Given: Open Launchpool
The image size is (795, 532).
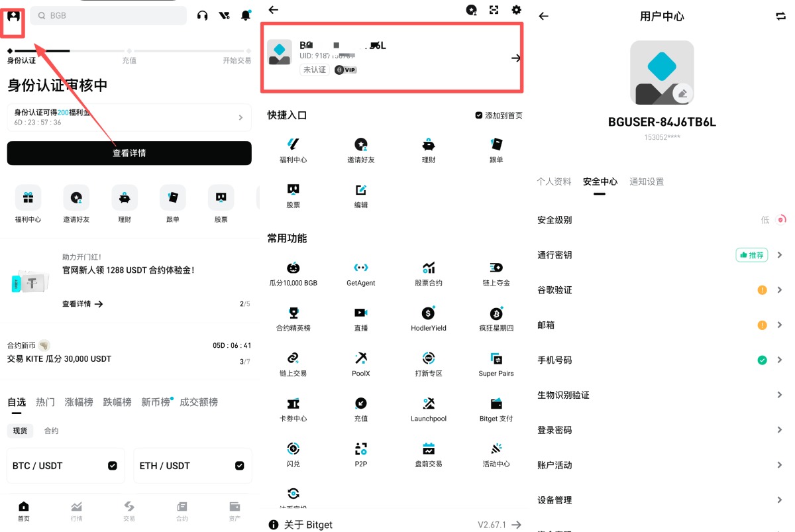Looking at the screenshot, I should coord(428,403).
